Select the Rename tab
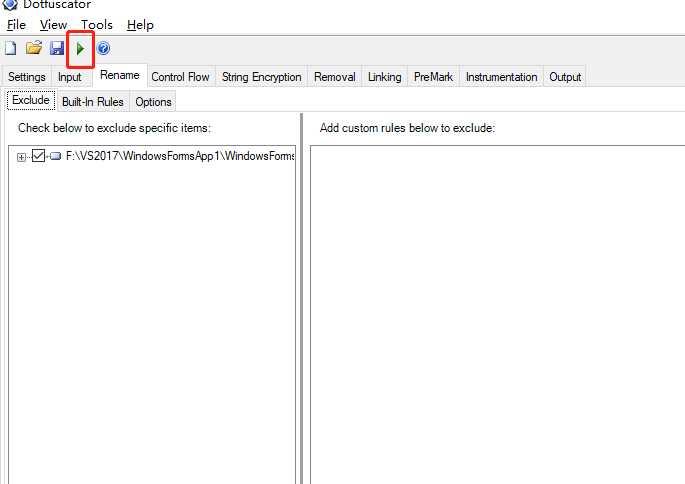This screenshot has width=685, height=484. coord(120,75)
